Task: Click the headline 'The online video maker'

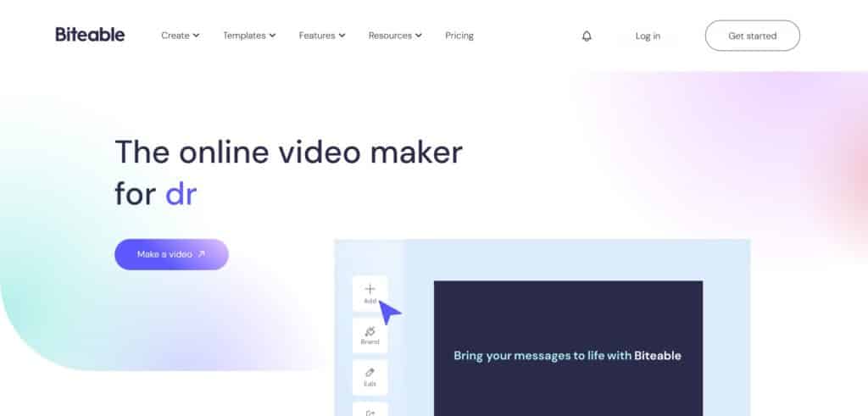Action: coord(288,153)
